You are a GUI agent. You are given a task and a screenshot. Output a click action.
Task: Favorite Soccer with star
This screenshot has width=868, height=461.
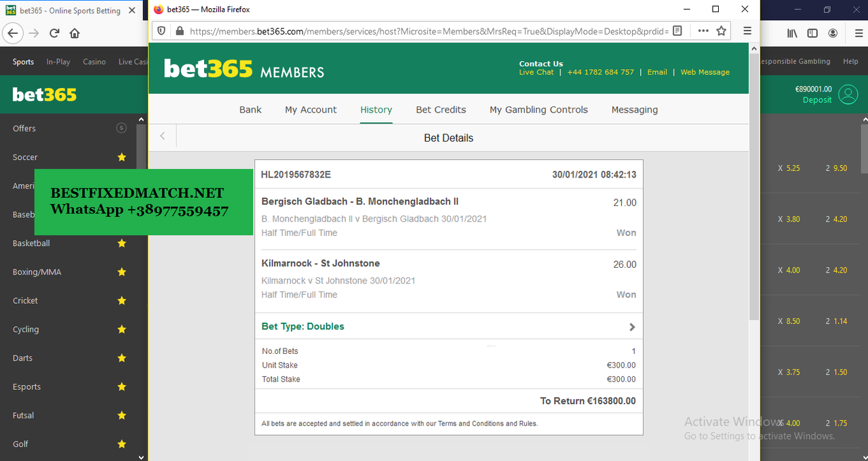[x=122, y=157]
